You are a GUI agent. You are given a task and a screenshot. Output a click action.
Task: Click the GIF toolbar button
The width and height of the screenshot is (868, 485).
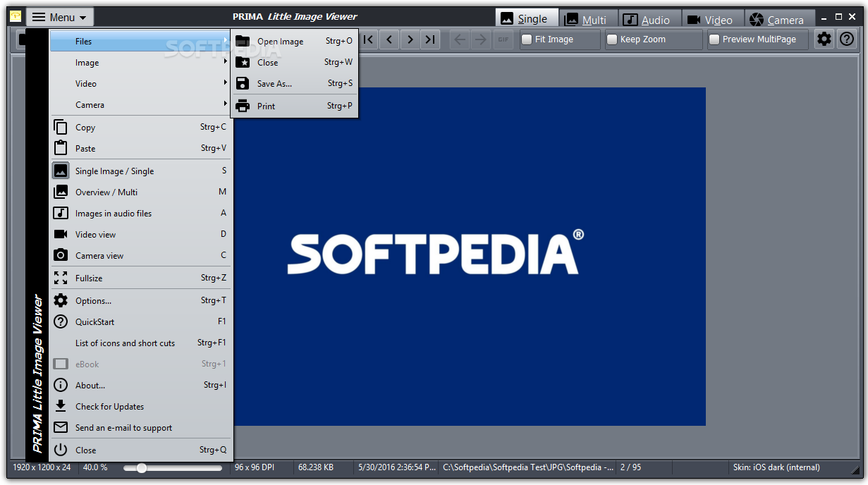(x=503, y=39)
